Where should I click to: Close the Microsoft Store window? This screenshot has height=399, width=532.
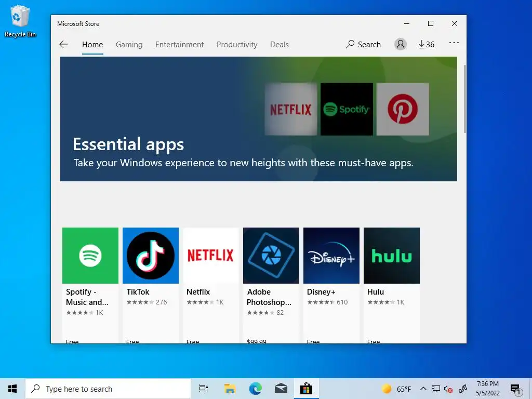(x=455, y=23)
